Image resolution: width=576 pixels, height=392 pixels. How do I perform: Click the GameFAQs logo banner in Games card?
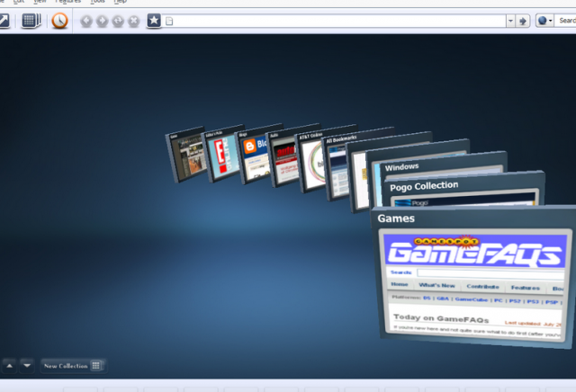[x=475, y=251]
